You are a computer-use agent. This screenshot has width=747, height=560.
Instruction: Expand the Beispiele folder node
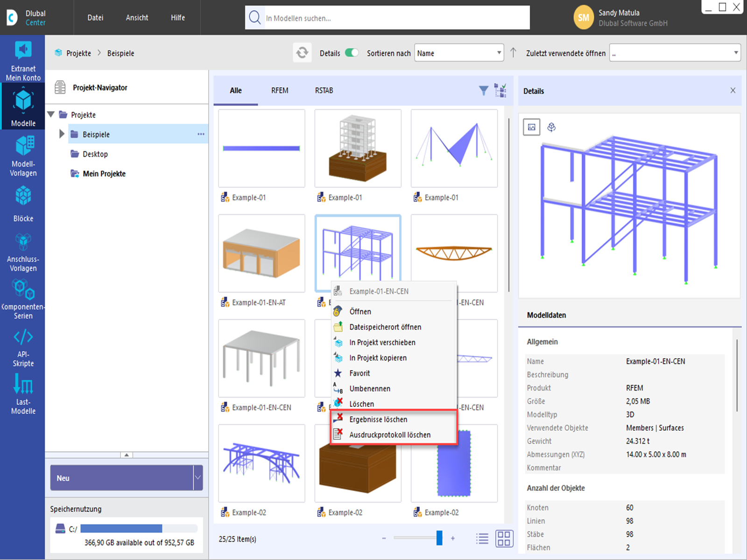(62, 134)
